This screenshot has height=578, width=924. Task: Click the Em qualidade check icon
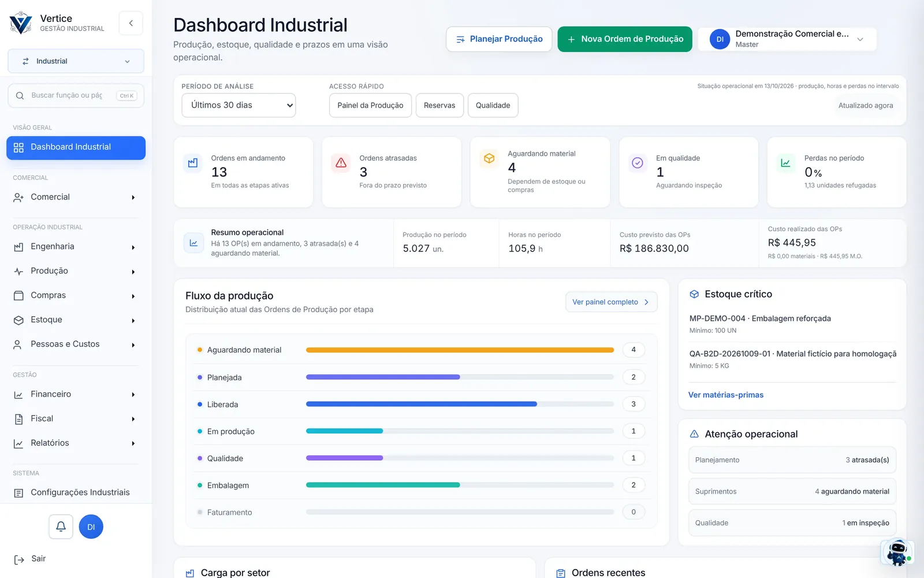point(638,163)
